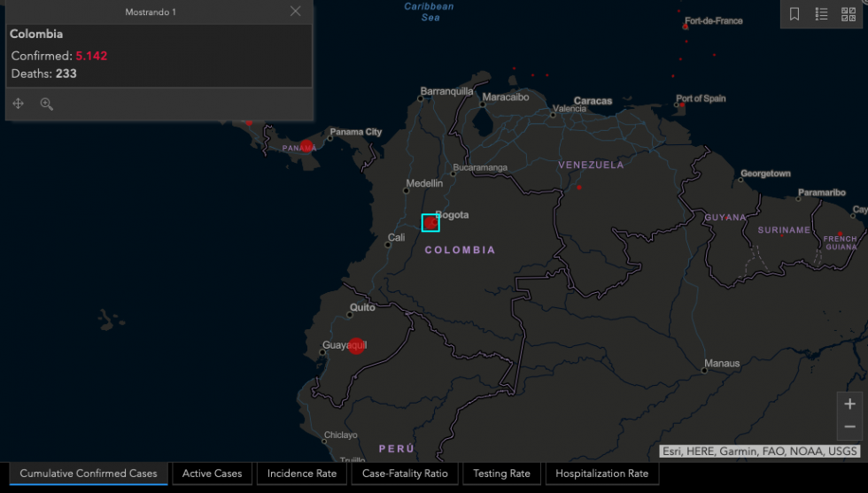The width and height of the screenshot is (868, 493).
Task: Click the Port of Spain label
Action: click(x=701, y=98)
